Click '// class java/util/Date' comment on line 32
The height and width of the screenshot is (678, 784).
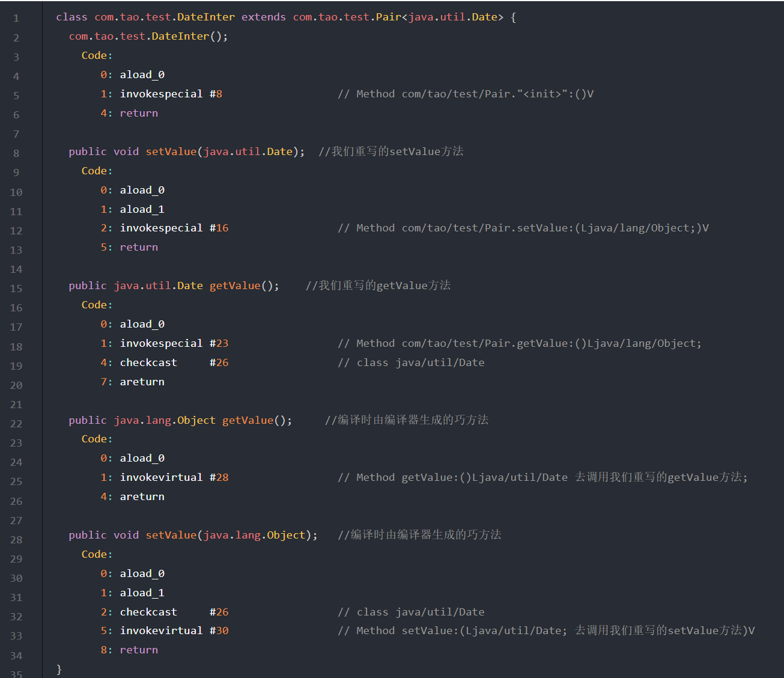(412, 612)
